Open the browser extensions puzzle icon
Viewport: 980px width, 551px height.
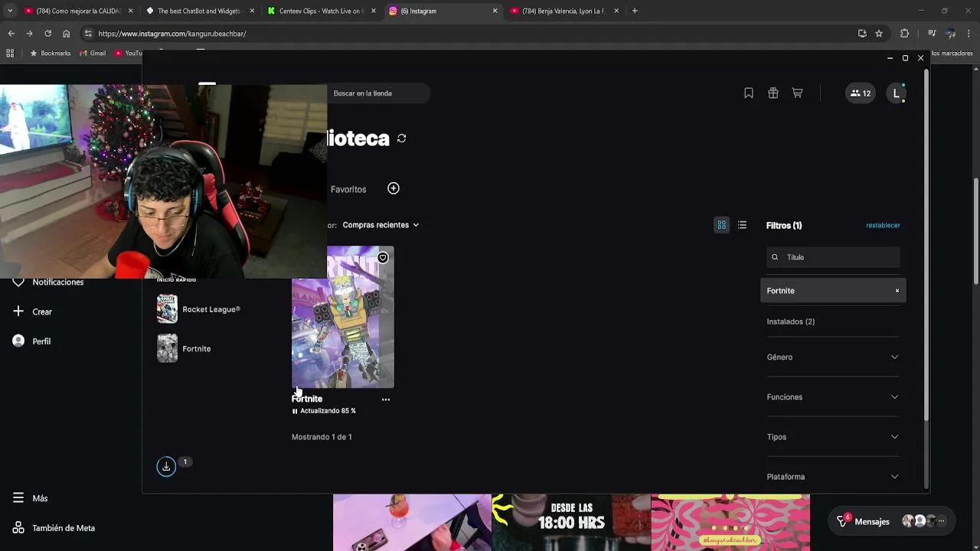(904, 34)
